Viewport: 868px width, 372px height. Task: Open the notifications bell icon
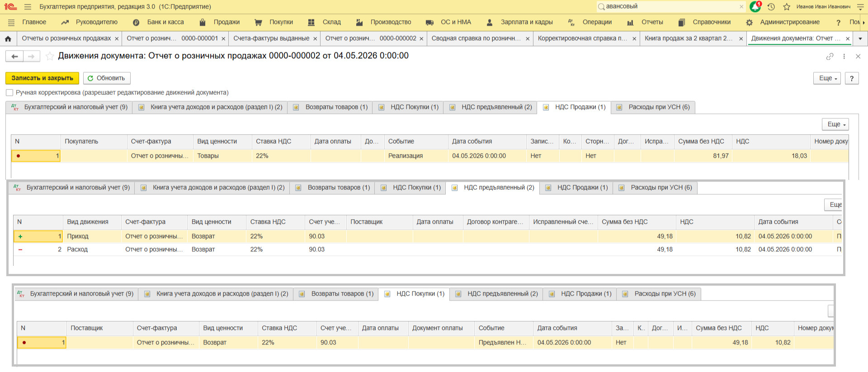[x=755, y=7]
